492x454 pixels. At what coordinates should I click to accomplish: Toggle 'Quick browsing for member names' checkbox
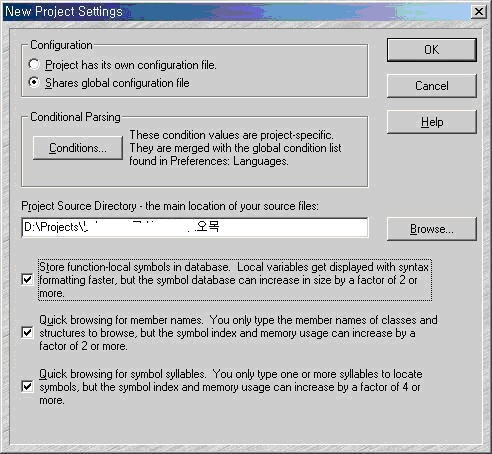coord(27,332)
